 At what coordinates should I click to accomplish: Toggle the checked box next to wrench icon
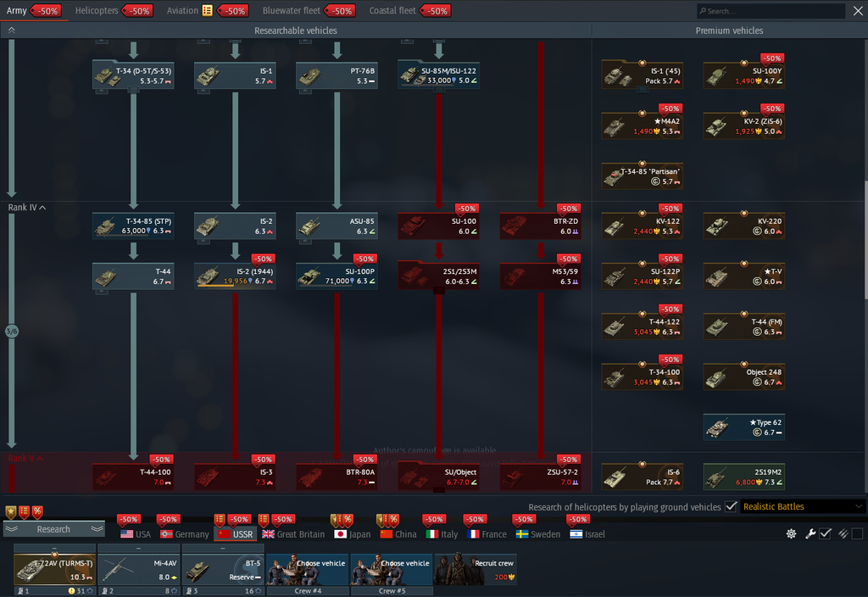(x=826, y=534)
